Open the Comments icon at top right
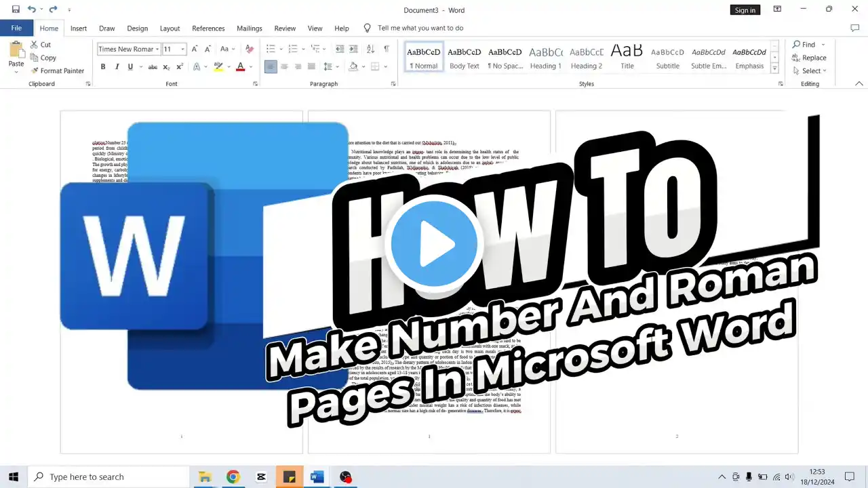 [854, 28]
